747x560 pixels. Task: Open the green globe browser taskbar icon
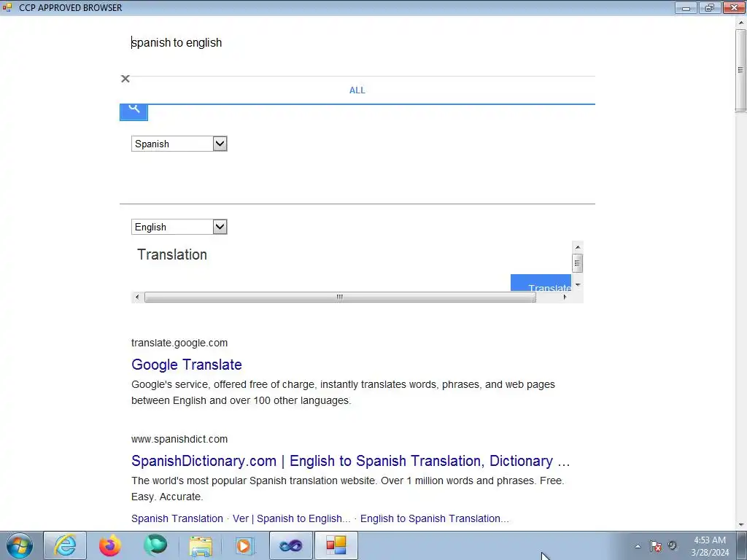pos(155,545)
